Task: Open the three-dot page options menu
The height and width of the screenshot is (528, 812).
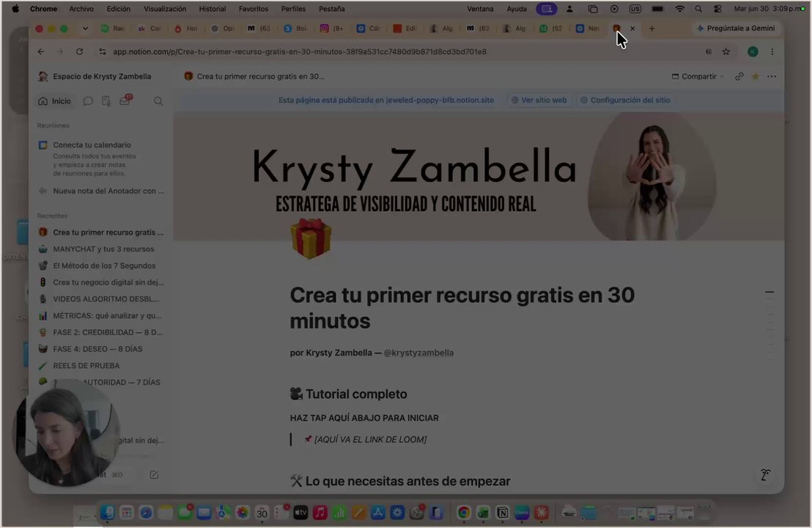Action: tap(772, 76)
